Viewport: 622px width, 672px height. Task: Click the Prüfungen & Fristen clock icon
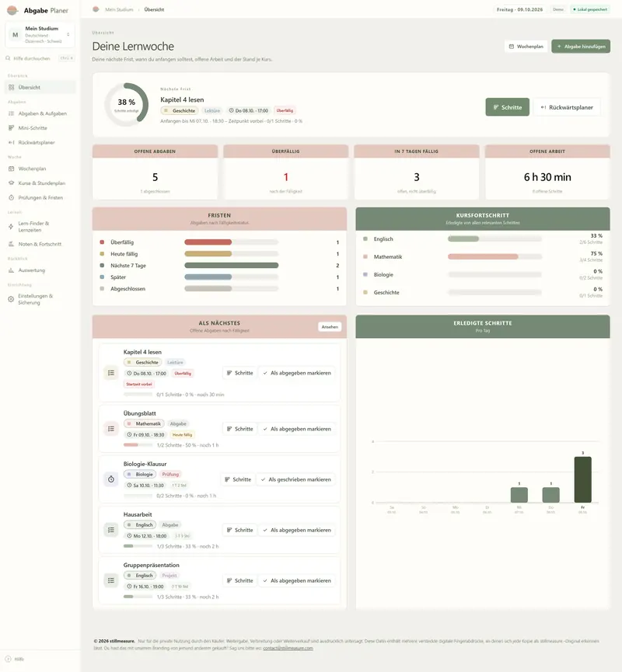(11, 197)
